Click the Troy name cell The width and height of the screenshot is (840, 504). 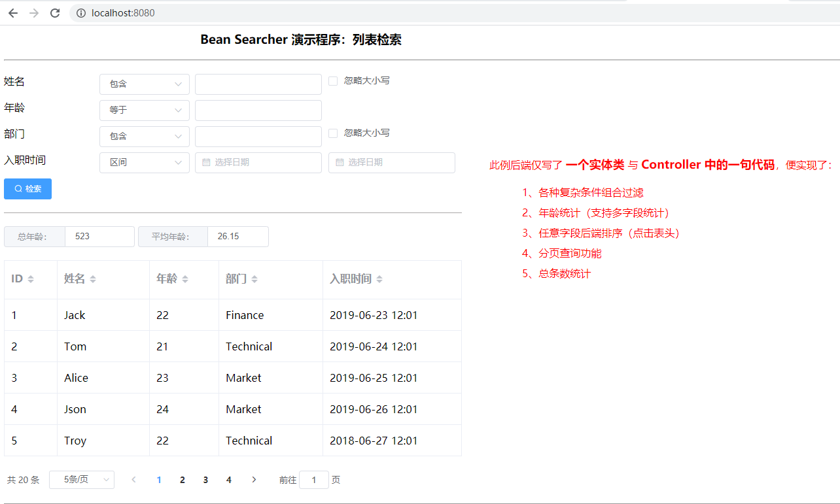[103, 441]
